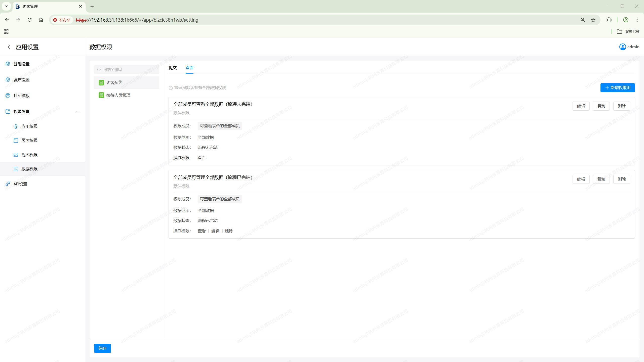
Task: Click the 接待人员管理 form icon
Action: 101,95
